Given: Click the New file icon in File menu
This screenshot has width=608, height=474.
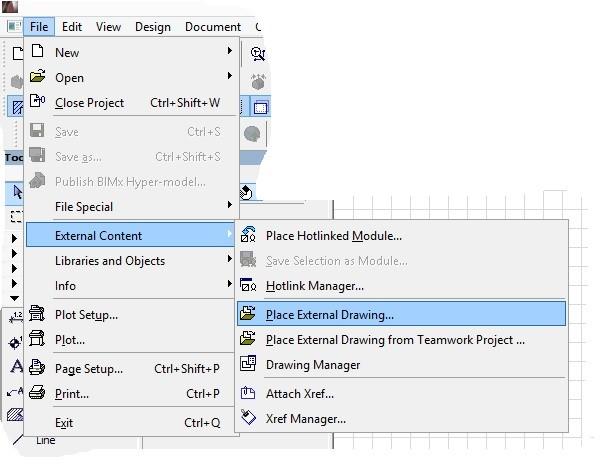Looking at the screenshot, I should (38, 51).
